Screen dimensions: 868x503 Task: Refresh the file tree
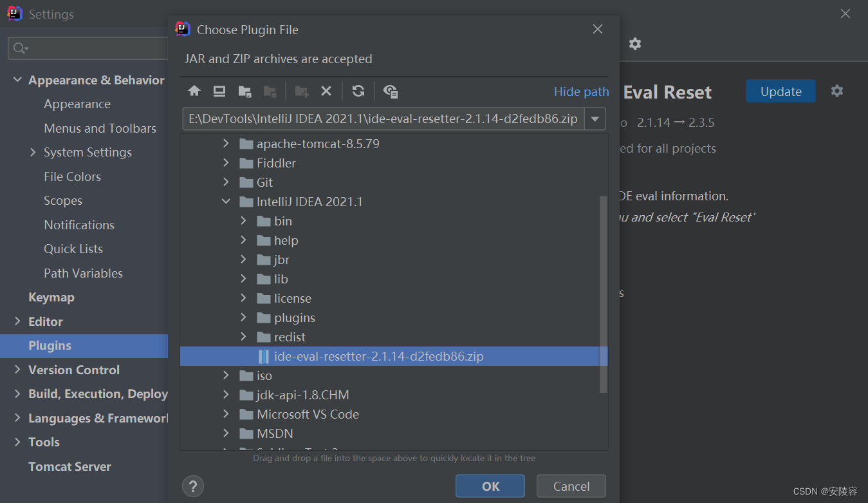click(358, 91)
